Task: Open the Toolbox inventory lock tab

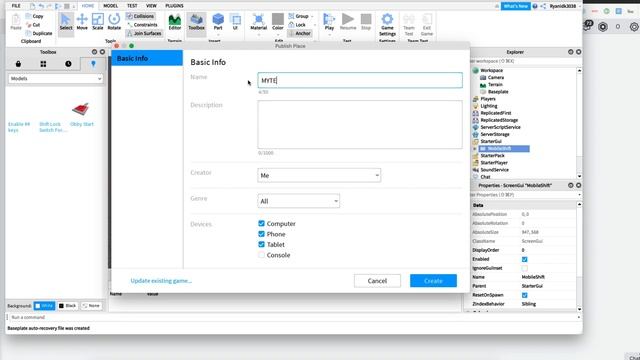Action: (x=18, y=64)
